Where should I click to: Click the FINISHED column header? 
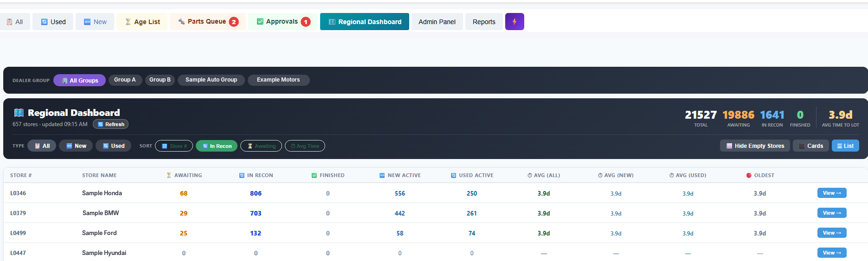pos(328,175)
